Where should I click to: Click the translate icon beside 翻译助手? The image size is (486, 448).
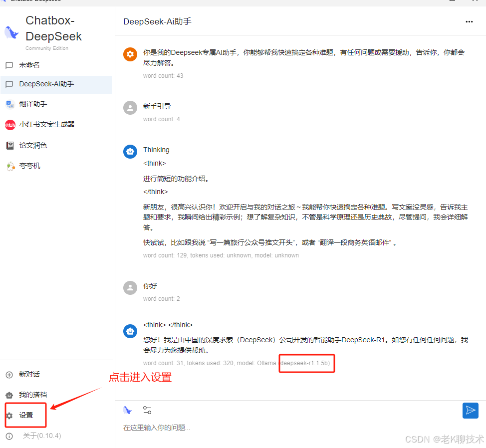coord(10,104)
